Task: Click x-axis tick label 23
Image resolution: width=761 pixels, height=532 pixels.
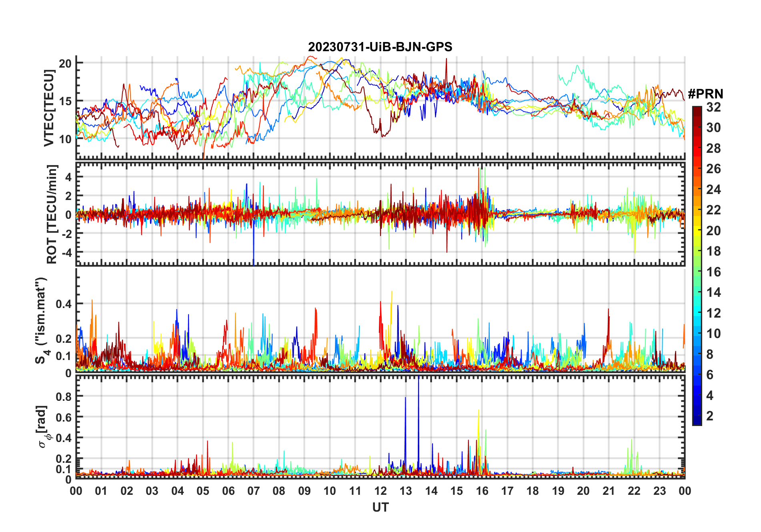Action: tap(659, 491)
